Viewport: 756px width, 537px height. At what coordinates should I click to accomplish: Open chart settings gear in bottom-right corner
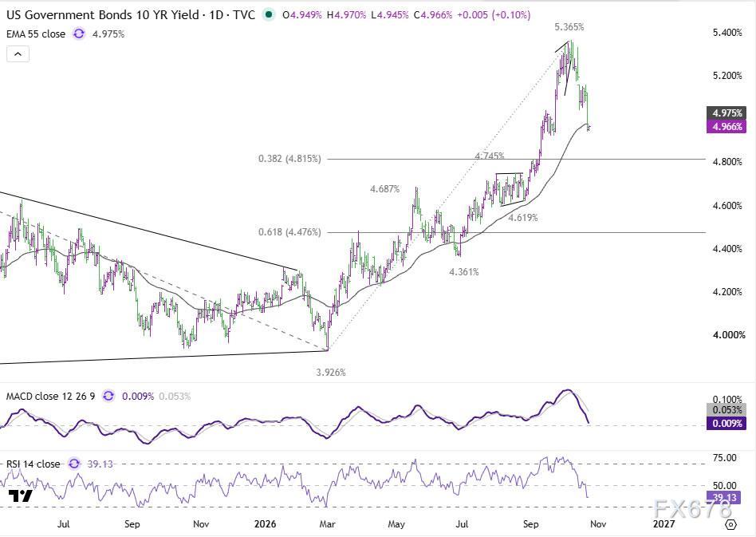coord(731,524)
